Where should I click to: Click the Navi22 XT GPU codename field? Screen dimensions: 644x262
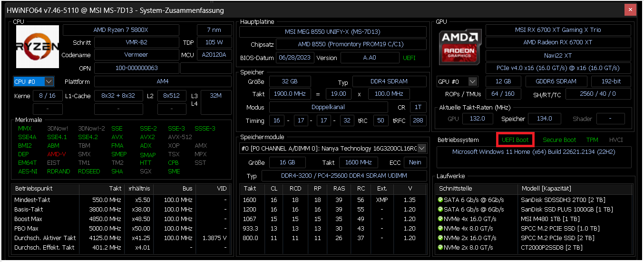[558, 56]
